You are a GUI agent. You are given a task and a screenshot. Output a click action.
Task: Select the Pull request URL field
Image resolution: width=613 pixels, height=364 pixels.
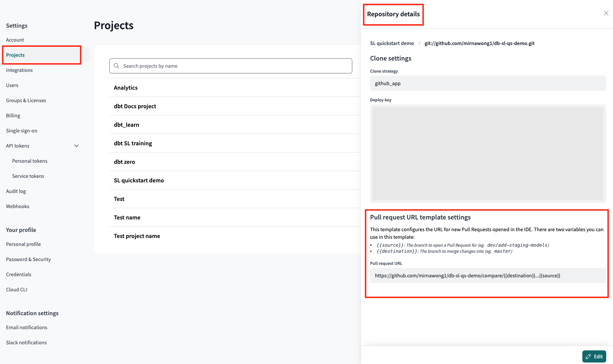click(487, 275)
